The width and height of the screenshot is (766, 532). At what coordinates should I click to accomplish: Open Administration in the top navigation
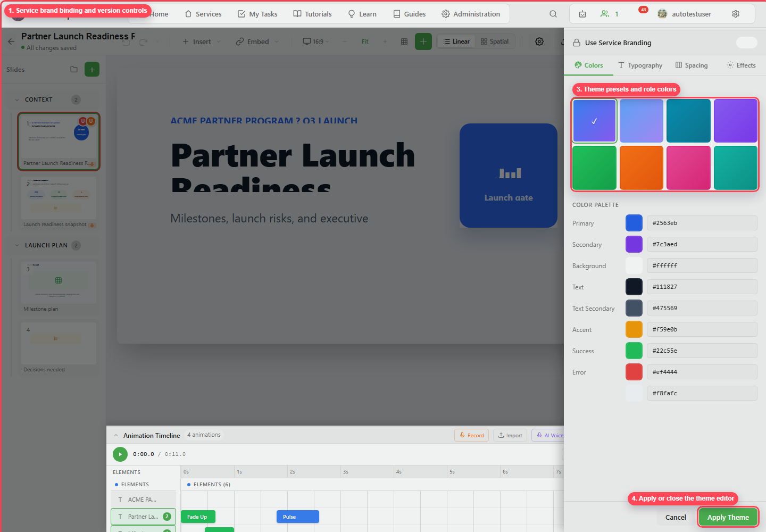(471, 14)
